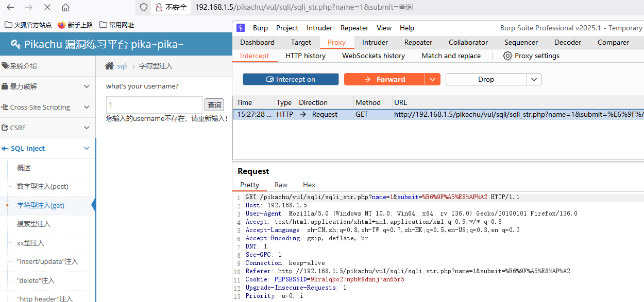
Task: Open the Match and replace sub-tab
Action: coord(451,56)
